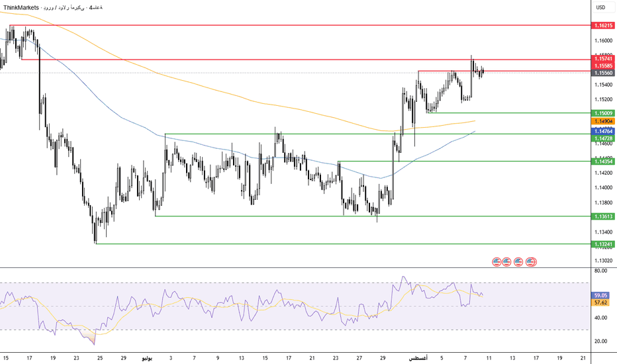Viewport: 617px width, 364px height.
Task: Click the 1.15200 price scale value
Action: point(604,99)
